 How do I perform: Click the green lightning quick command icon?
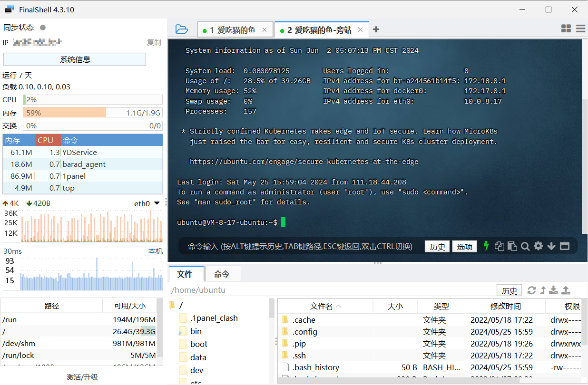click(x=486, y=246)
